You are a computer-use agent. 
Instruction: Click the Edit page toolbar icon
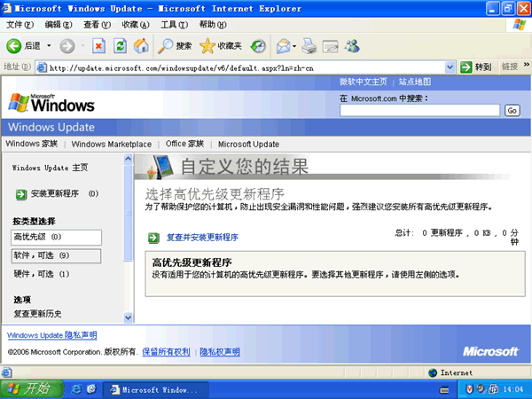pos(330,46)
